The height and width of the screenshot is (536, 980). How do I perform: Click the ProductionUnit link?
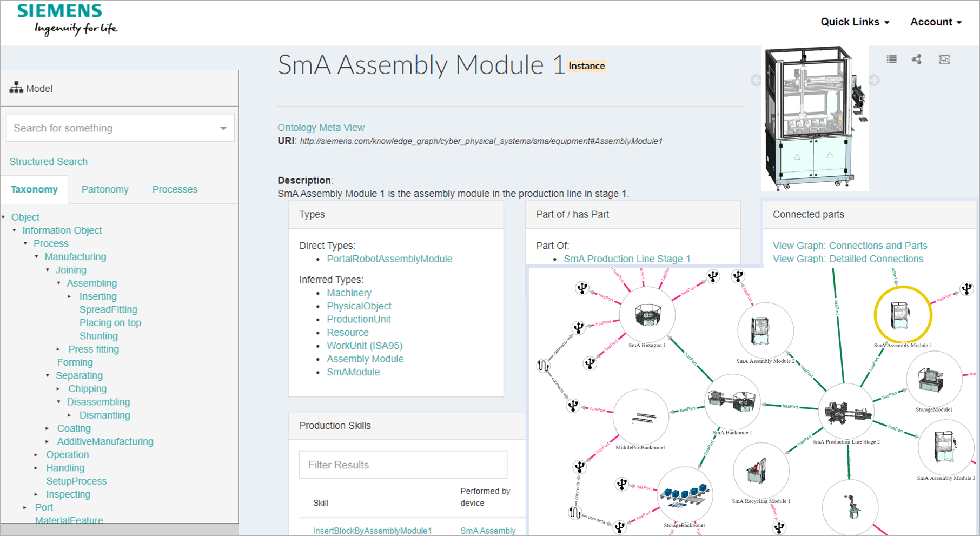tap(359, 319)
